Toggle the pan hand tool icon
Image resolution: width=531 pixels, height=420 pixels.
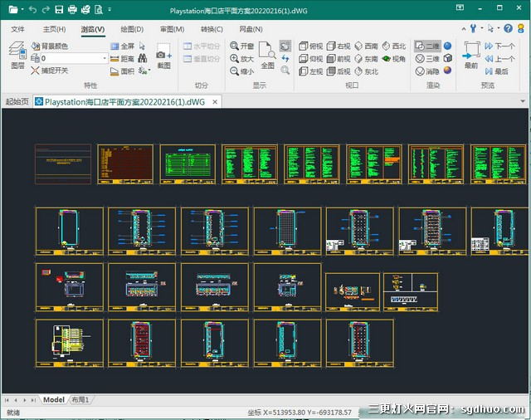(x=285, y=46)
